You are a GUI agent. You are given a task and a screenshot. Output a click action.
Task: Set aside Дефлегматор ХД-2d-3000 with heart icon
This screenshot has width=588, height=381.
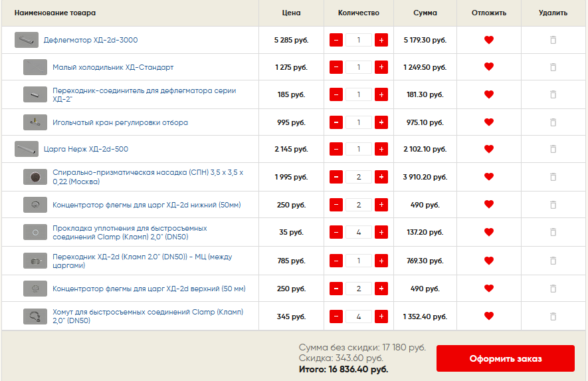click(488, 40)
